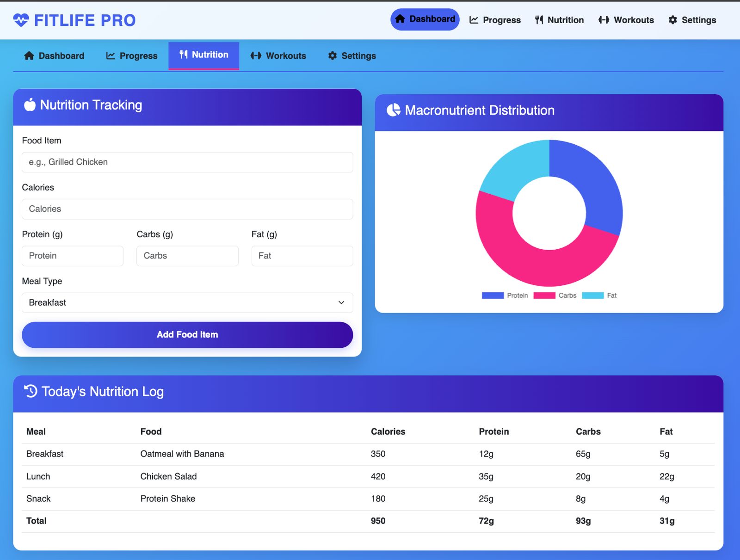Image resolution: width=740 pixels, height=560 pixels.
Task: Click the Calories column header in the log
Action: [388, 431]
